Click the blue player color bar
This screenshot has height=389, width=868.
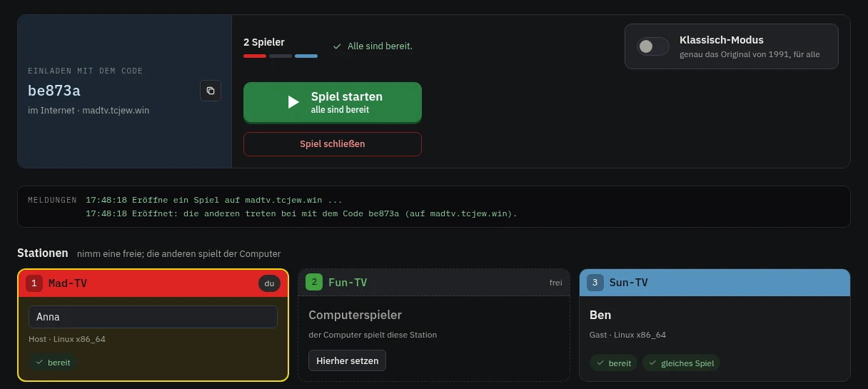point(306,56)
